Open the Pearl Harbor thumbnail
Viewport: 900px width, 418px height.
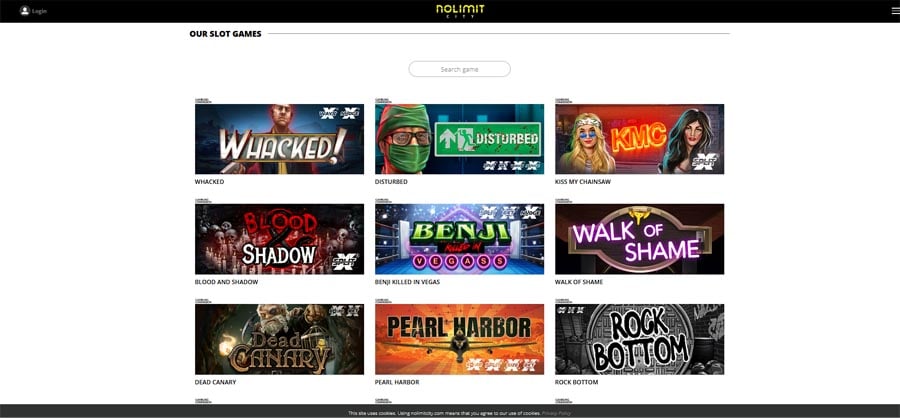[459, 339]
